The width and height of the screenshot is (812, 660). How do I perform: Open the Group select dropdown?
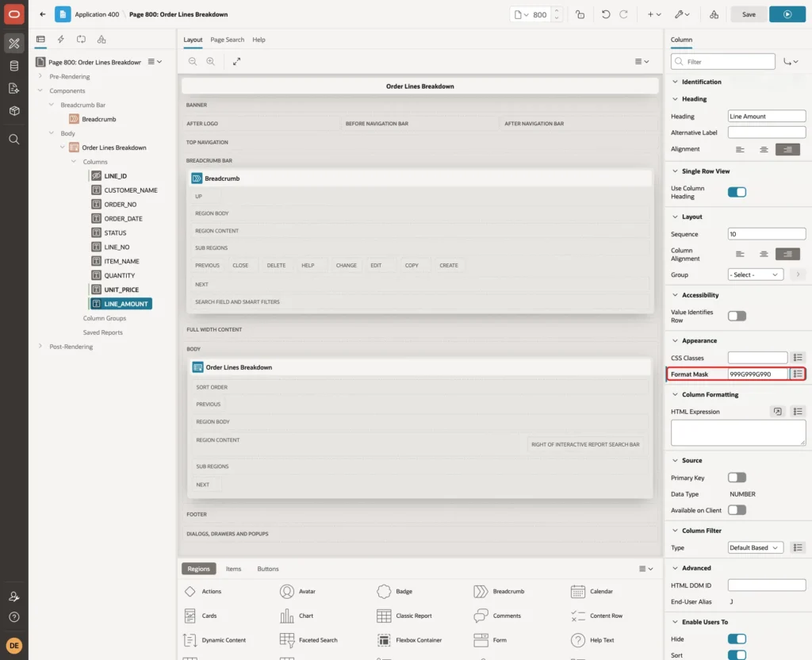[756, 274]
